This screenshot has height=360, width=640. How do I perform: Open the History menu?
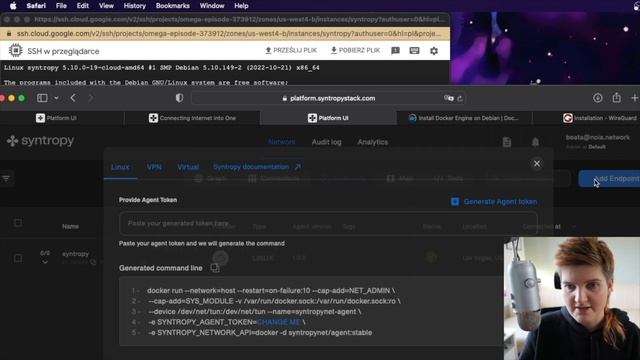click(x=134, y=6)
